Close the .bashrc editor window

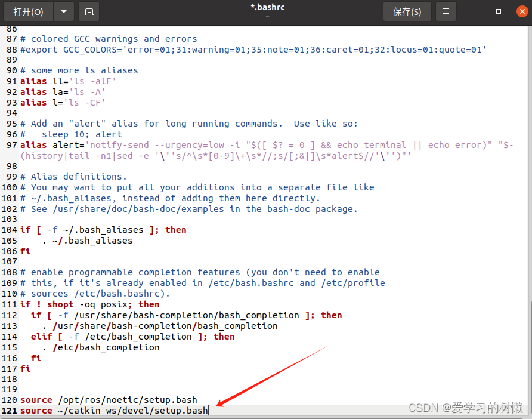[x=519, y=11]
